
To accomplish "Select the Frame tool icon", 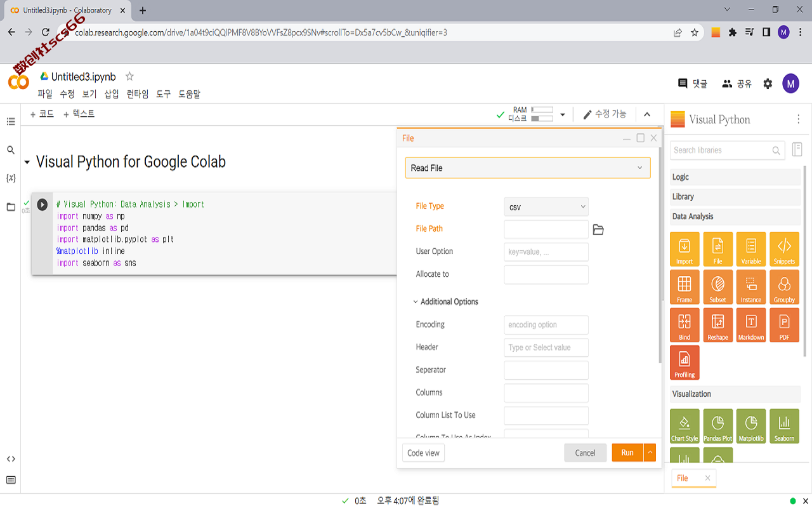I will pyautogui.click(x=684, y=287).
